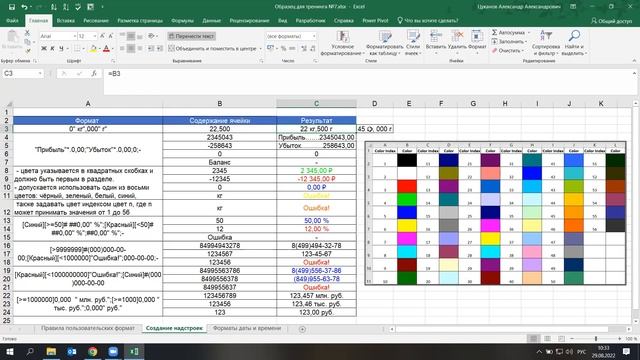Toggle right text alignment
This screenshot has height=360, width=640.
pyautogui.click(x=140, y=49)
